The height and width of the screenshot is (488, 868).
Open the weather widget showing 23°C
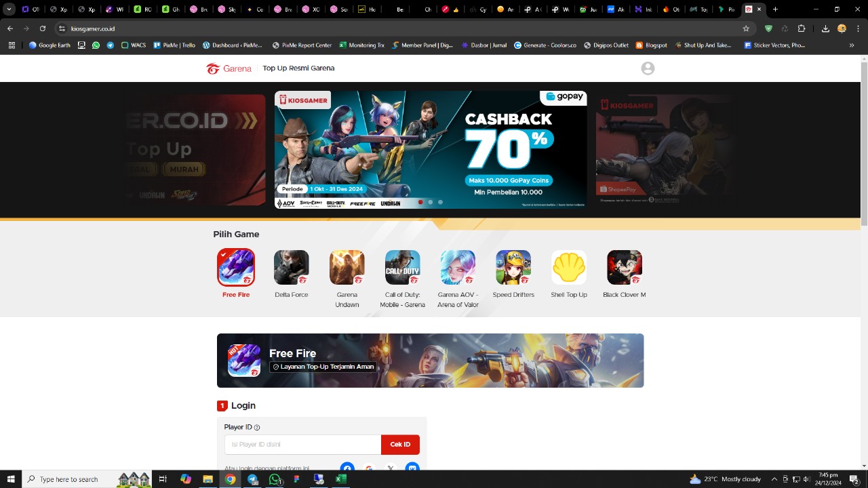click(x=725, y=479)
